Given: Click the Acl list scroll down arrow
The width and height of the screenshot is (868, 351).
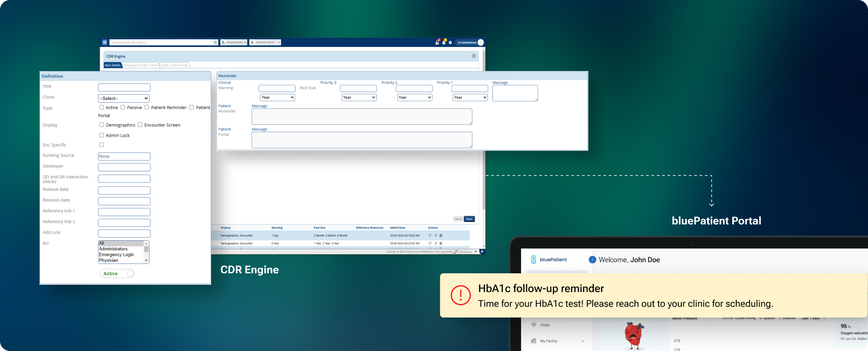Looking at the screenshot, I should pyautogui.click(x=146, y=260).
